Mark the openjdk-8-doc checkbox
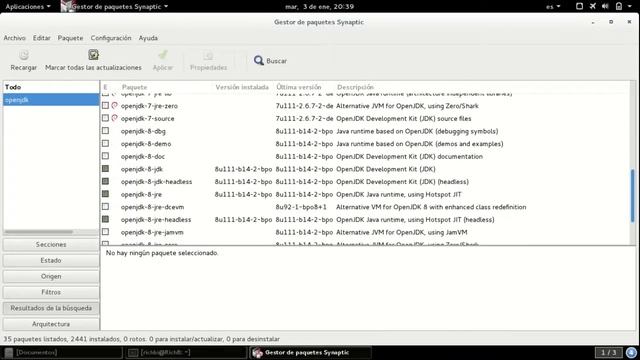Screen dimensions: 640x360 click(105, 156)
